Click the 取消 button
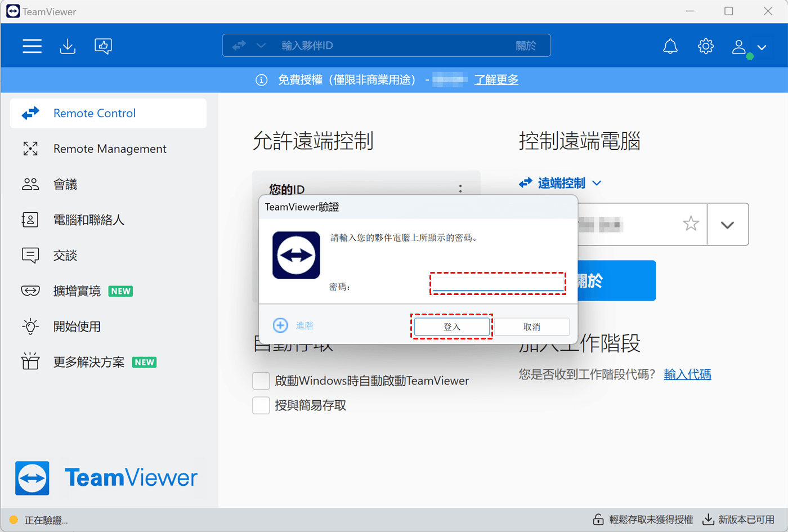The width and height of the screenshot is (788, 532). [532, 327]
